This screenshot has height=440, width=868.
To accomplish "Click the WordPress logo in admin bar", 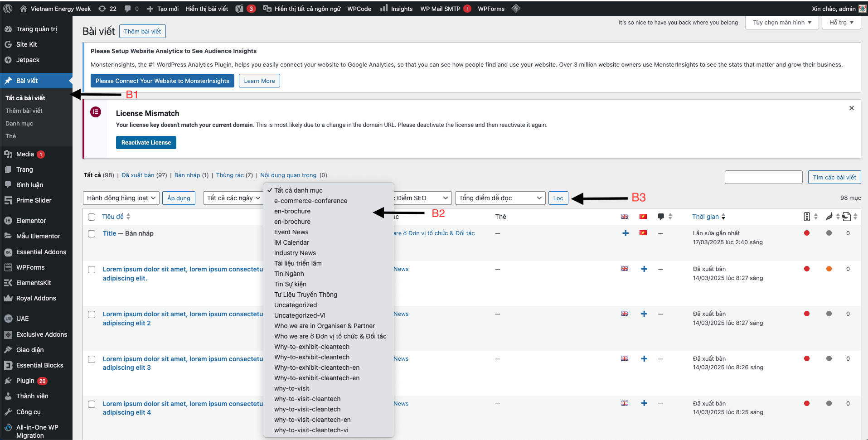I will [x=8, y=9].
